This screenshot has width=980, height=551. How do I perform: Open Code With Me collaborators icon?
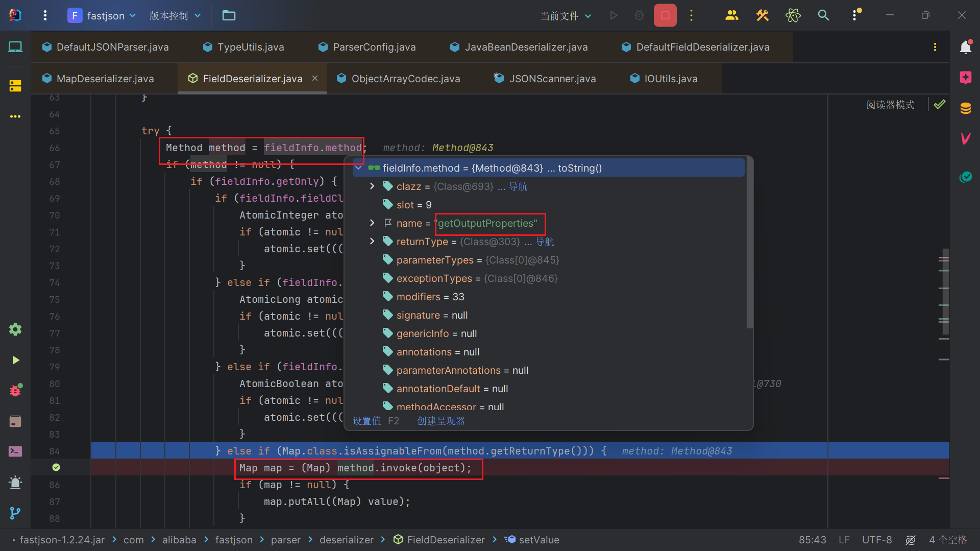pyautogui.click(x=732, y=16)
